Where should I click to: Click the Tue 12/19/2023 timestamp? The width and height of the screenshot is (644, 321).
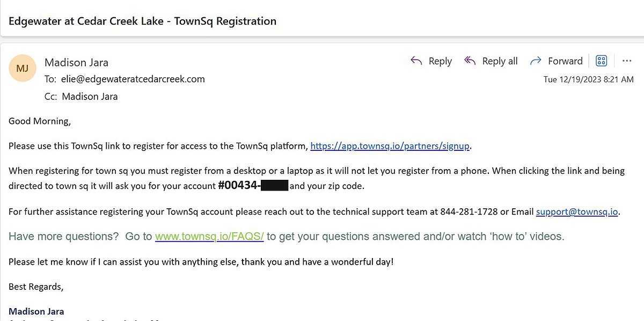coord(588,79)
